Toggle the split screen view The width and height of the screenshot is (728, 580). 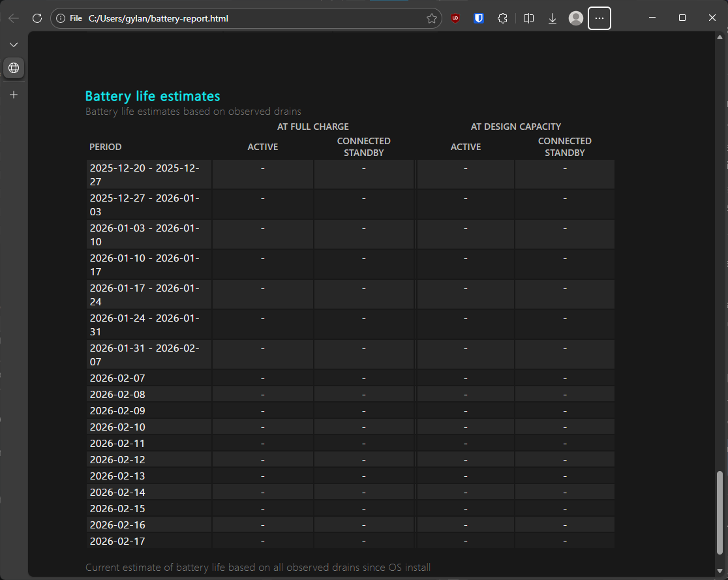point(529,18)
